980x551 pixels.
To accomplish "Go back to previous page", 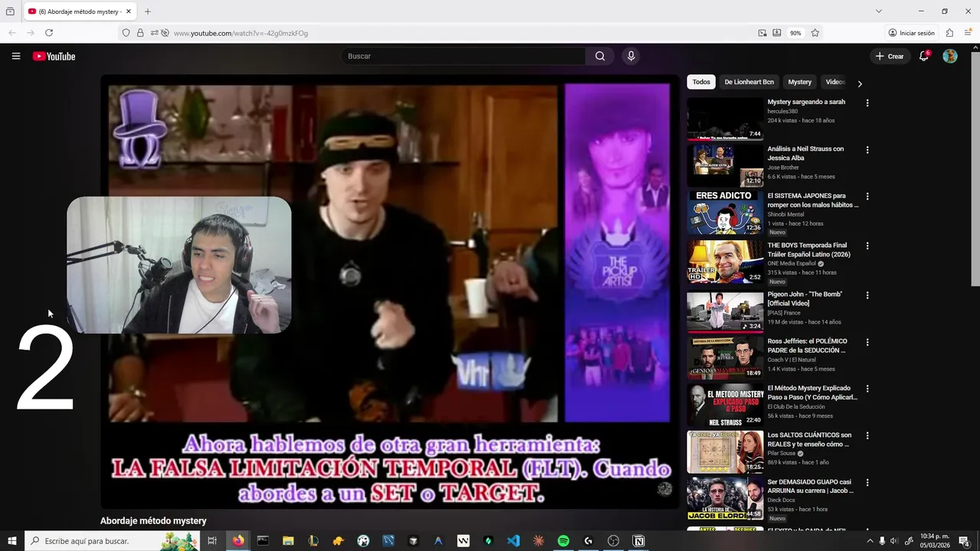I will [x=12, y=33].
